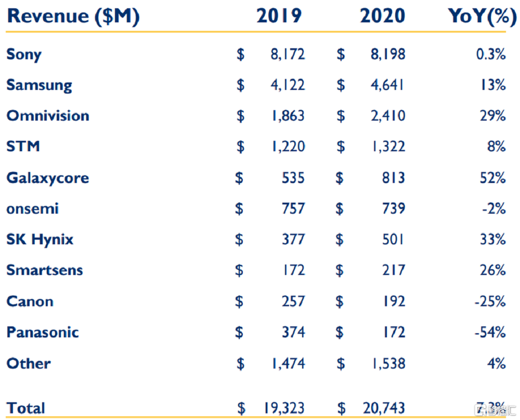The height and width of the screenshot is (420, 520).
Task: Click the Revenue ($M) column header
Action: 73,16
